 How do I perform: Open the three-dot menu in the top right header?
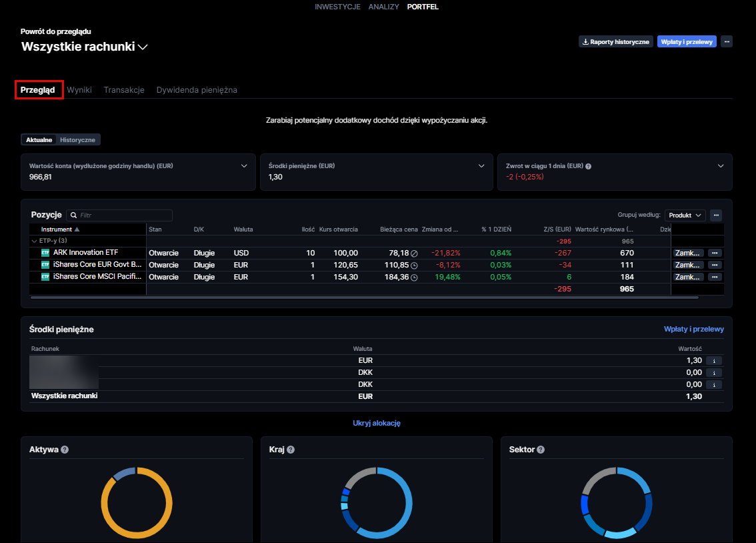click(x=727, y=41)
